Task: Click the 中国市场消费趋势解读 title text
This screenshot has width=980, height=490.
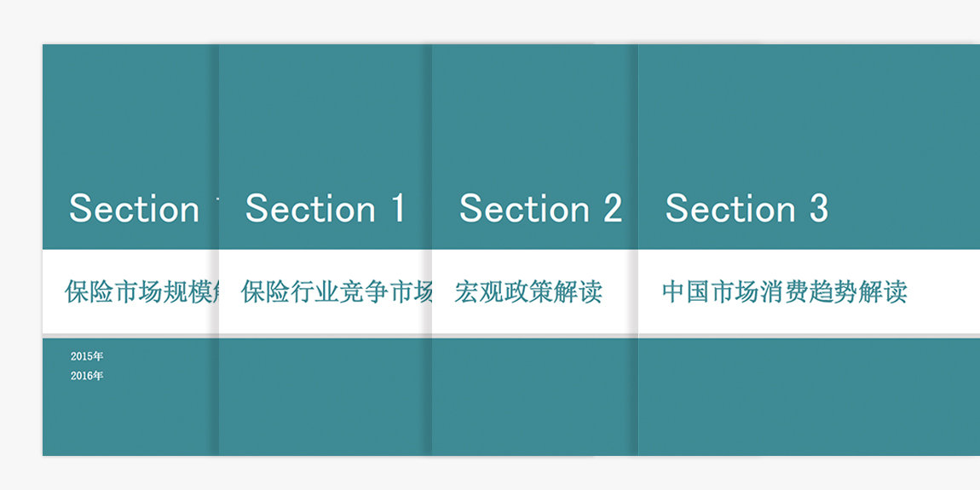Action: pos(784,292)
